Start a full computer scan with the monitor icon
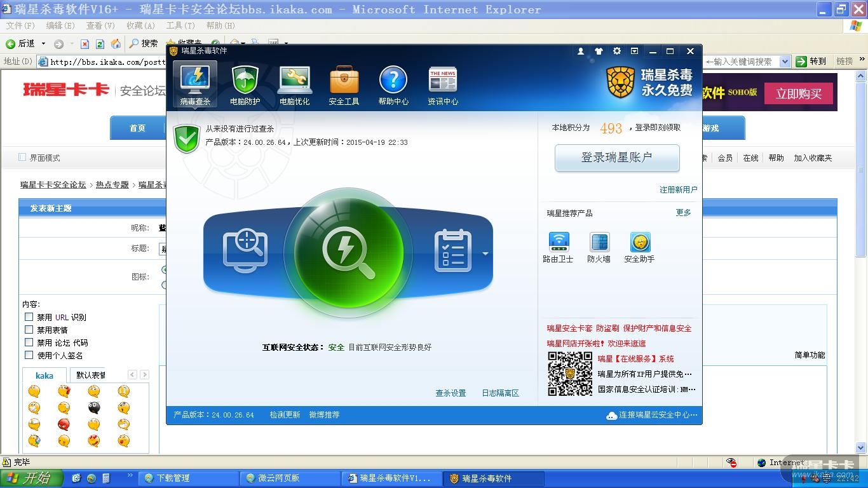 click(245, 251)
